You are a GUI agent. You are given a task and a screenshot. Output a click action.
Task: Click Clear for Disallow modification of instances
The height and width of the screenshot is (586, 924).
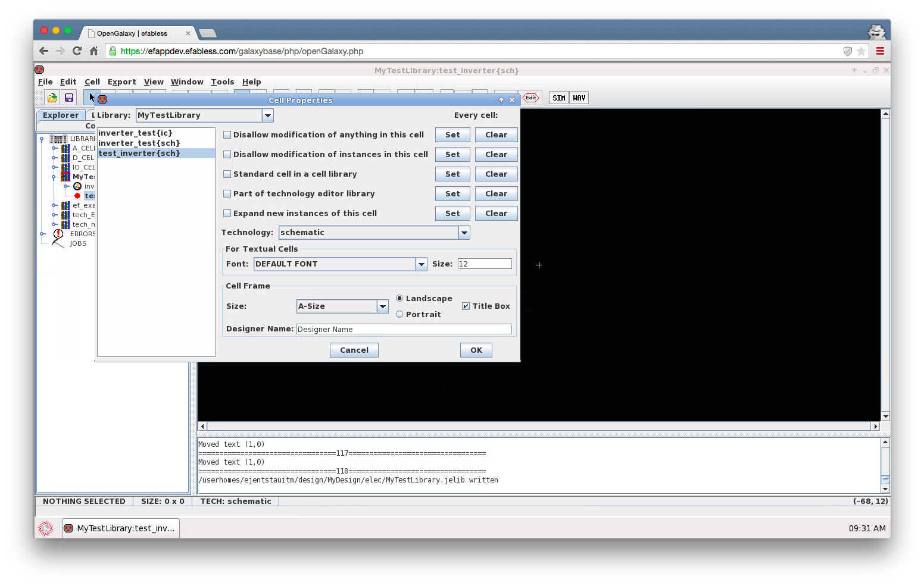click(x=496, y=155)
